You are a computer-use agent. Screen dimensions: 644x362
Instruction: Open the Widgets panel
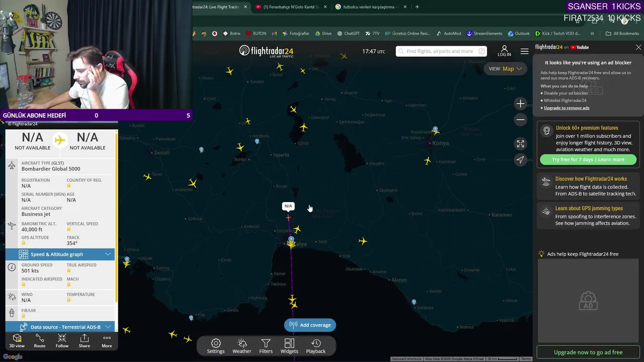click(289, 346)
